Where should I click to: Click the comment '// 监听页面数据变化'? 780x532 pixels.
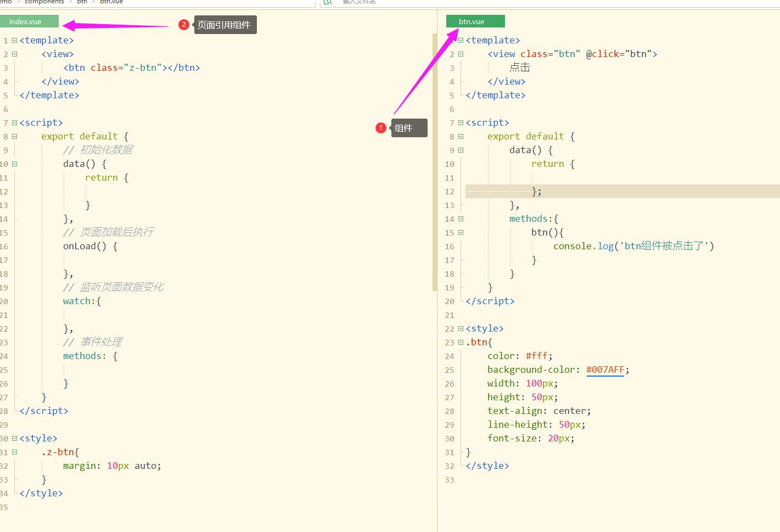pyautogui.click(x=113, y=287)
